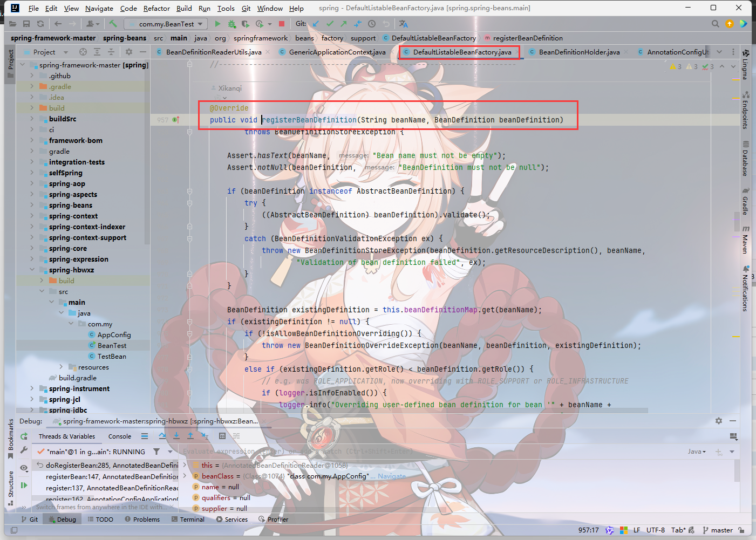756x540 pixels.
Task: Open Search Everywhere magnifier icon
Action: click(x=716, y=24)
